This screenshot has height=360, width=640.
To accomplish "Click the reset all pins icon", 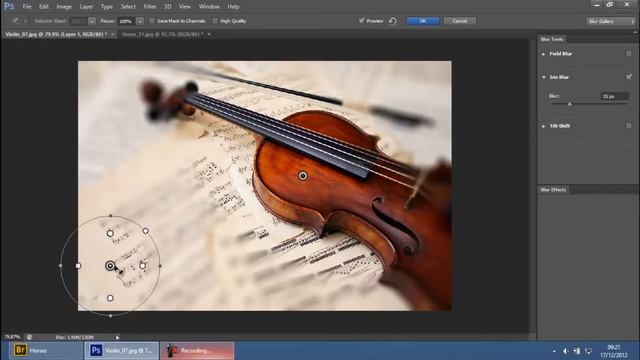I will [x=393, y=21].
